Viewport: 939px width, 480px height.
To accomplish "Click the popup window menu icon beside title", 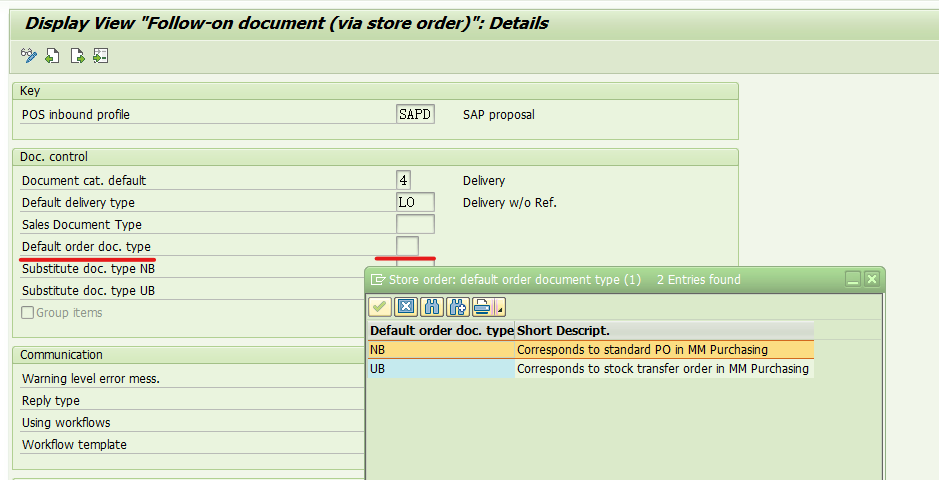I will 378,280.
